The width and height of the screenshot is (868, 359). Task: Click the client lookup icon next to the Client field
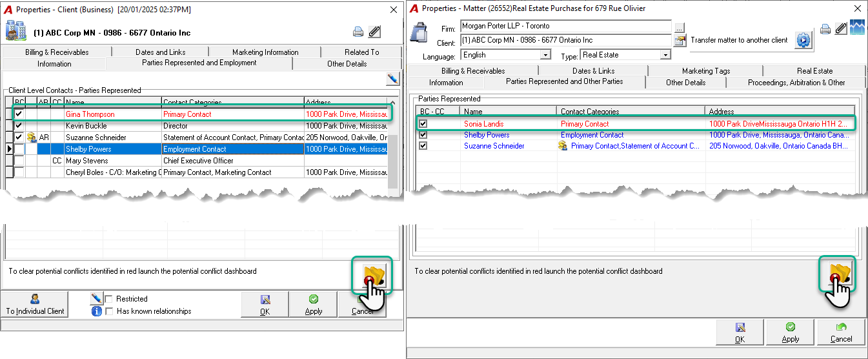point(680,41)
